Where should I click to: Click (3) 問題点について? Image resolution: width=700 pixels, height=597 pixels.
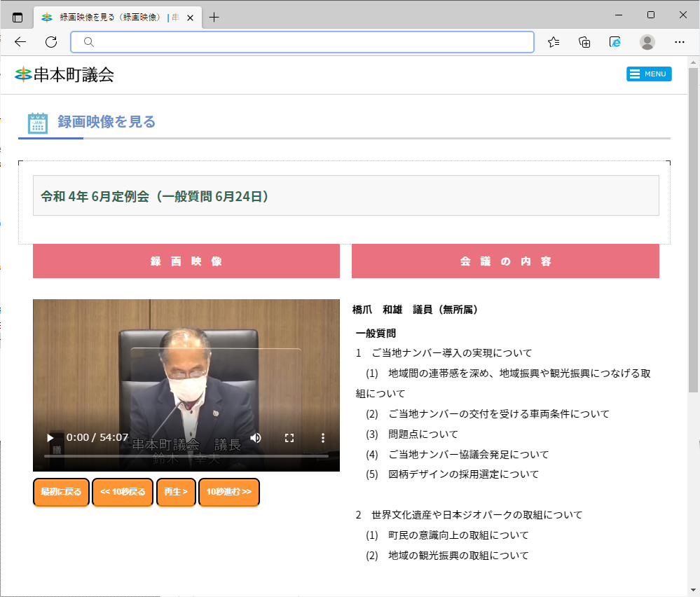(x=412, y=434)
